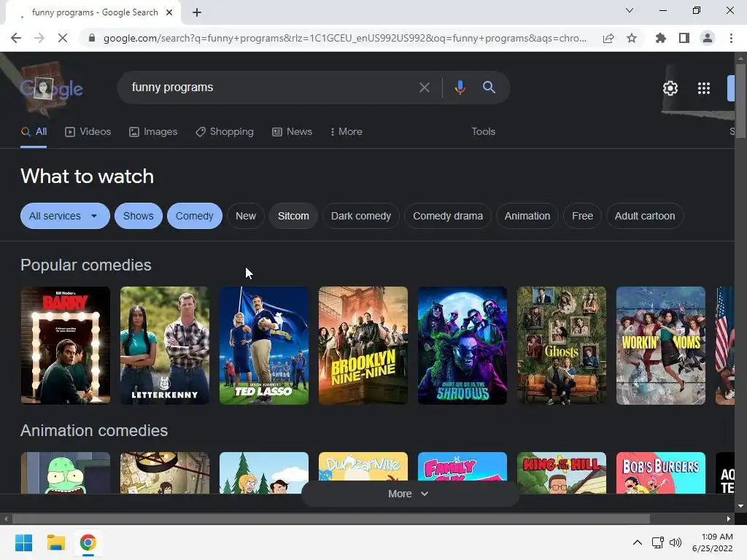Image resolution: width=747 pixels, height=560 pixels.
Task: Expand the More results tabs menu
Action: pos(347,132)
